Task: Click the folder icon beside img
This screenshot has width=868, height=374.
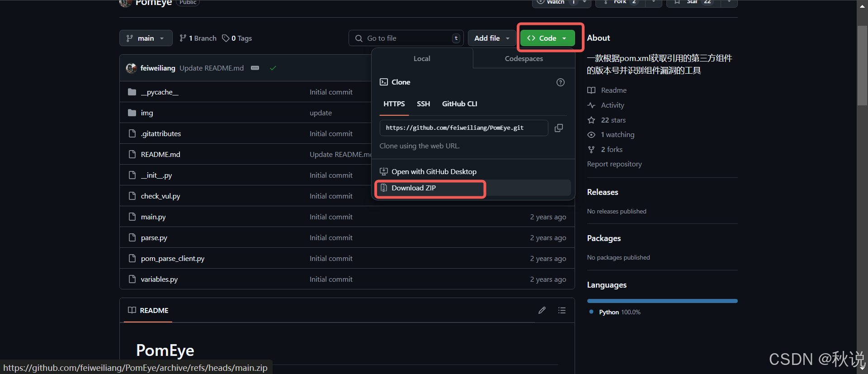Action: click(132, 113)
